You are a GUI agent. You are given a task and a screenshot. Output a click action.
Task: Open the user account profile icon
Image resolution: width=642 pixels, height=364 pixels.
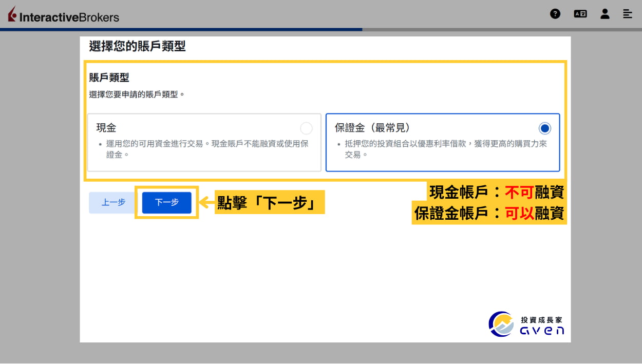(x=605, y=14)
